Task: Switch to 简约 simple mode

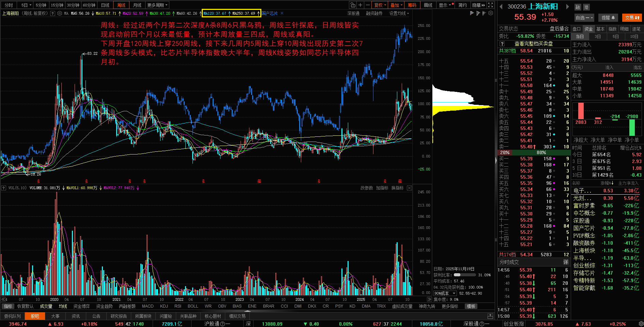Action: 462,5
